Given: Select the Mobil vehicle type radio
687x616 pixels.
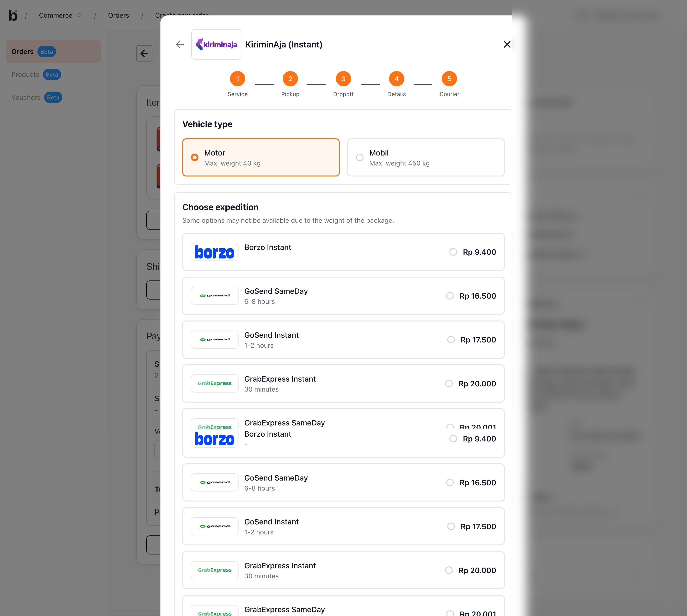Looking at the screenshot, I should tap(359, 157).
